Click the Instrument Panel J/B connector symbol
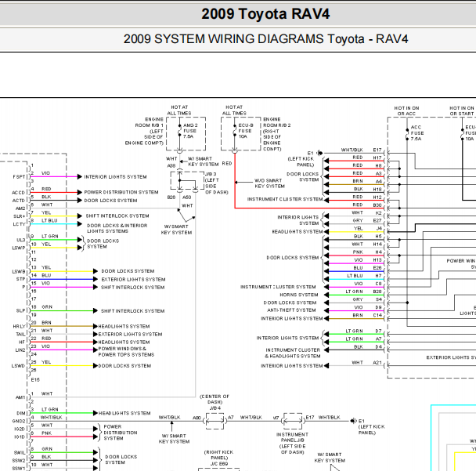Image resolution: width=476 pixels, height=471 pixels. click(x=293, y=421)
